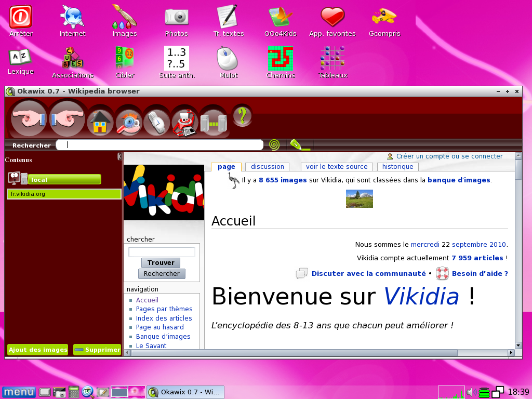Open the 8 655 images link
The image size is (532, 399).
coord(283,180)
